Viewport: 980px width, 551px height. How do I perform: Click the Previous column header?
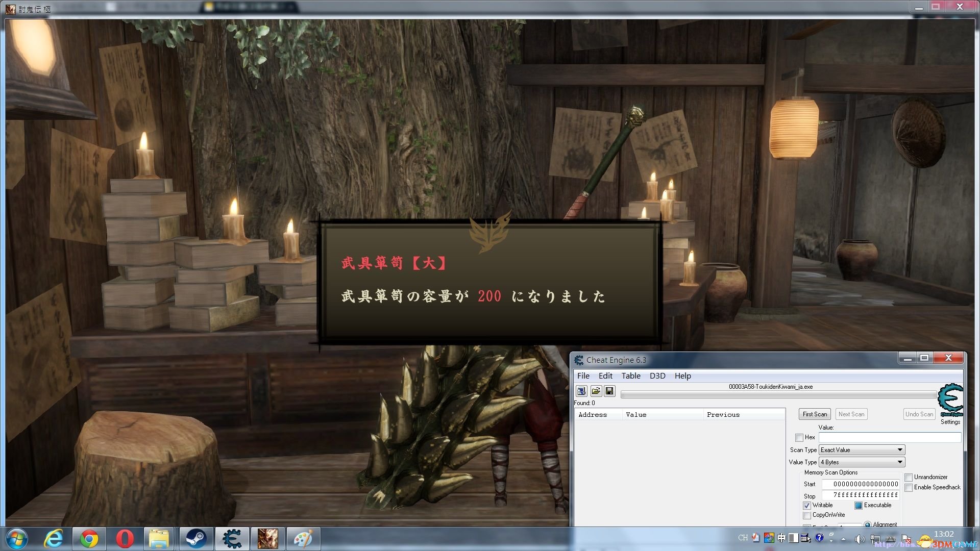point(744,415)
